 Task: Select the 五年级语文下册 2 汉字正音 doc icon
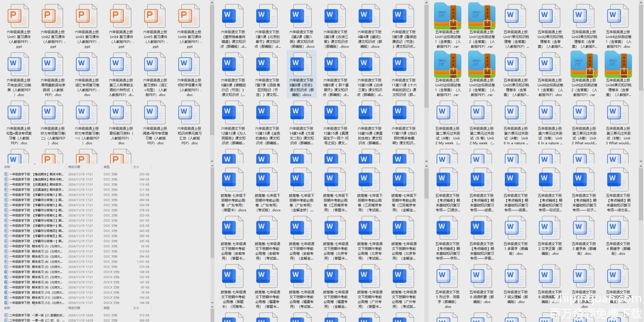[x=550, y=228]
